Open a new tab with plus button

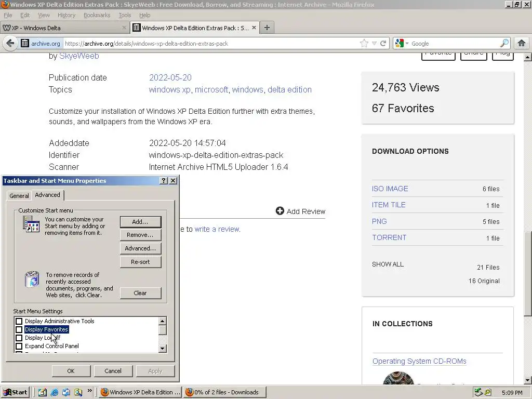pyautogui.click(x=267, y=28)
